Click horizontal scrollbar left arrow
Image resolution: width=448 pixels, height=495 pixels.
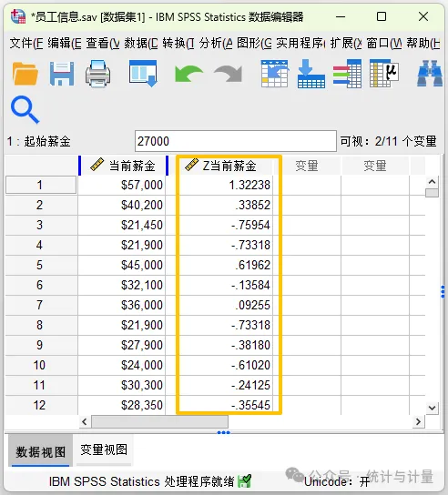coord(85,422)
